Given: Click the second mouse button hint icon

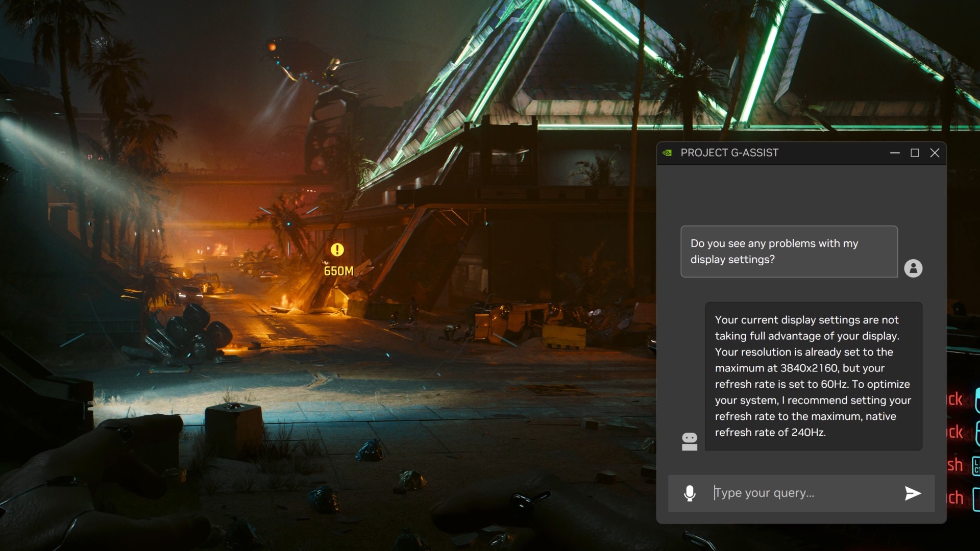Looking at the screenshot, I should [977, 433].
